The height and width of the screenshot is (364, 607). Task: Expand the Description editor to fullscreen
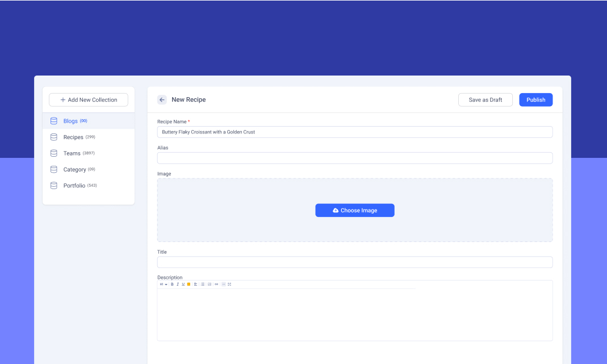[229, 284]
